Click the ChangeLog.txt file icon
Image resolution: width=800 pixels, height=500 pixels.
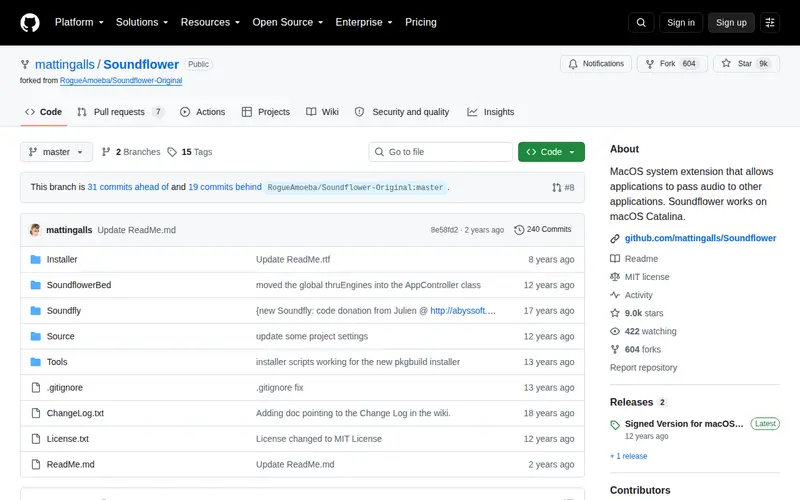click(36, 413)
